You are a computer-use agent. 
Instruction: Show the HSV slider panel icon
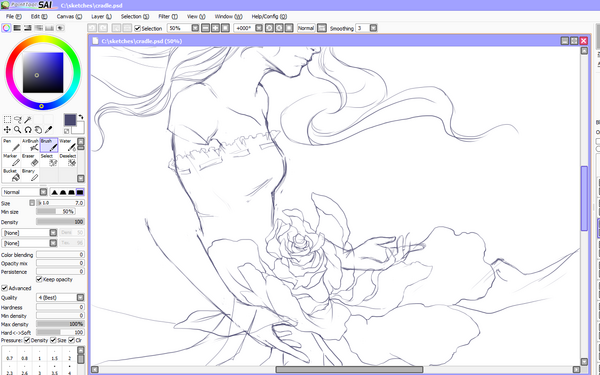tap(28, 28)
